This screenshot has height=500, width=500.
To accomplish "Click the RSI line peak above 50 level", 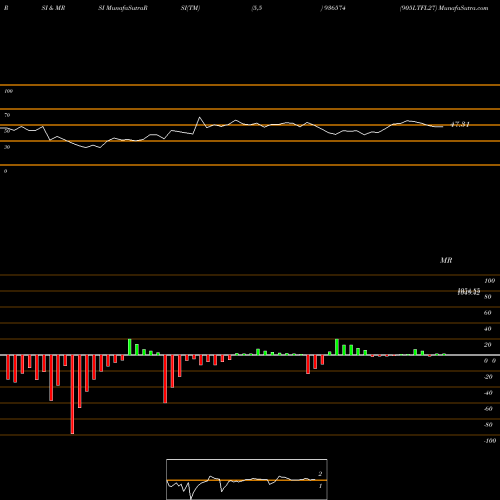I will [200, 117].
